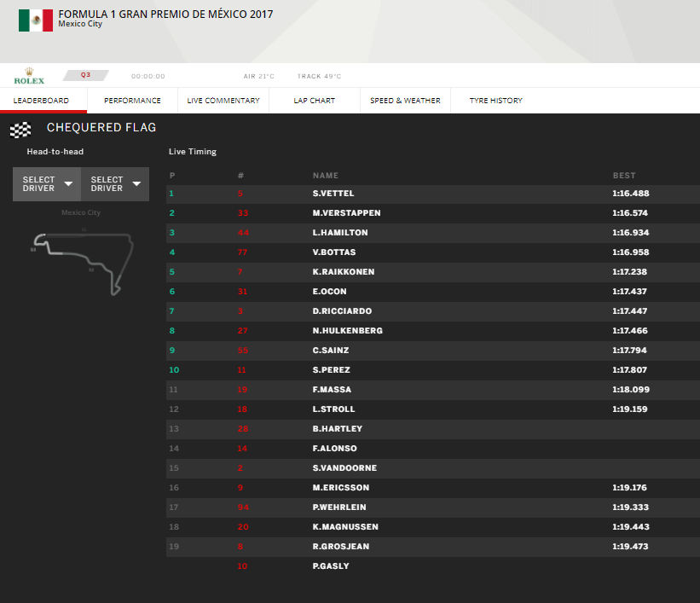
Task: Select M.VERSTAPPEN driver name
Action: 346,213
